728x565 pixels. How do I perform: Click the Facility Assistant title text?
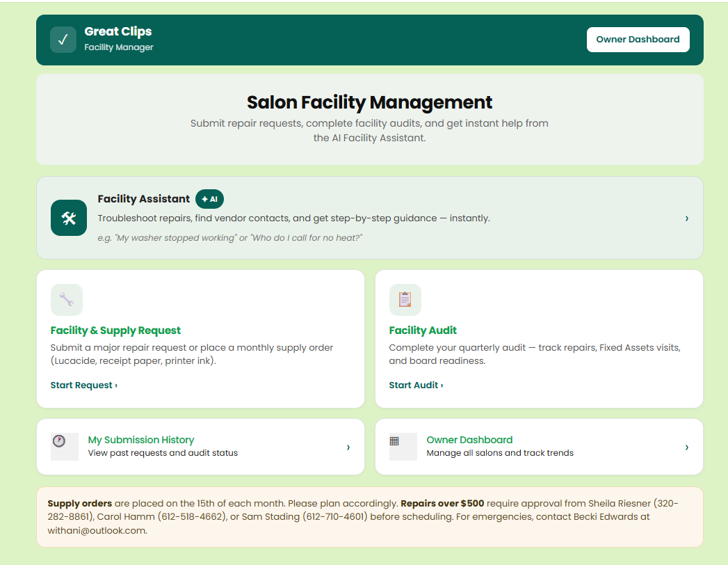[143, 199]
